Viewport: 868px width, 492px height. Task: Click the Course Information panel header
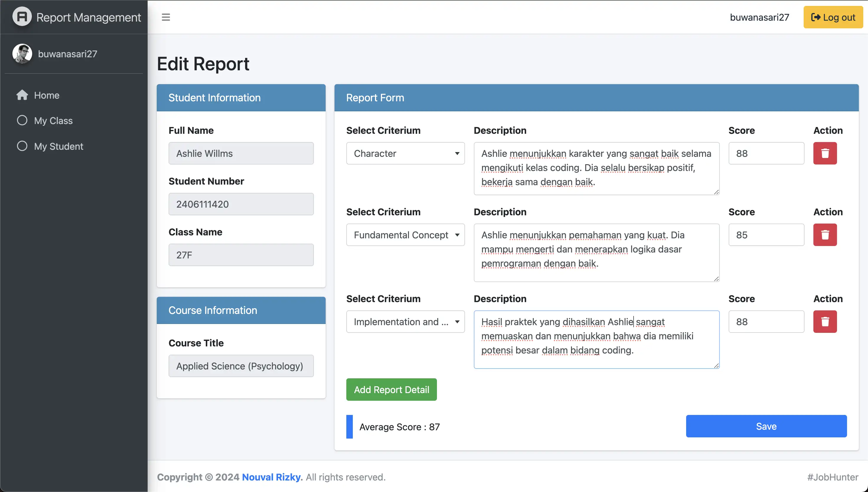tap(241, 310)
